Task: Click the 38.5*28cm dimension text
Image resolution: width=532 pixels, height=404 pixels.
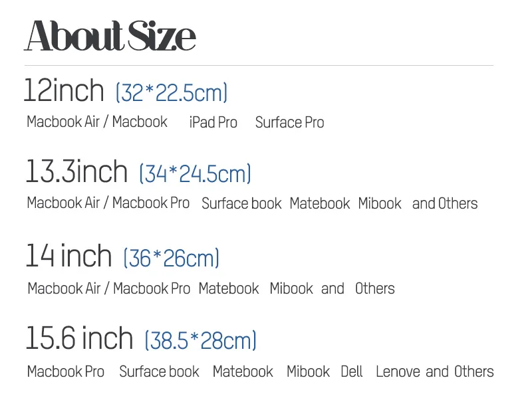Action: (201, 340)
